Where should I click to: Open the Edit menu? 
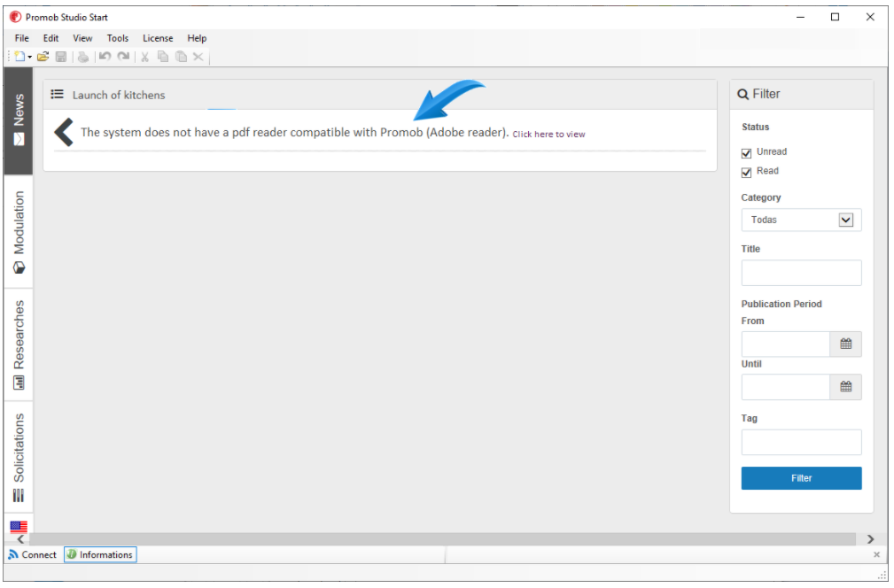pyautogui.click(x=51, y=38)
